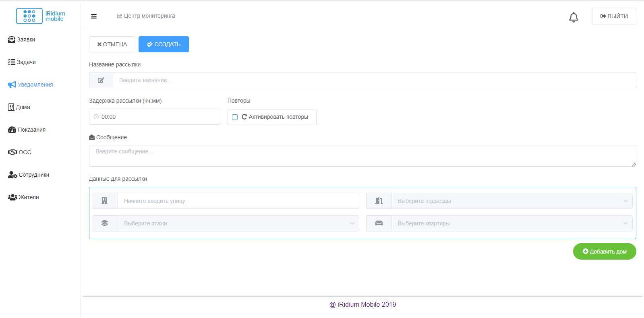Viewport: 644px width, 318px height.
Task: Focus the Введите сообщение text area
Action: pos(362,156)
